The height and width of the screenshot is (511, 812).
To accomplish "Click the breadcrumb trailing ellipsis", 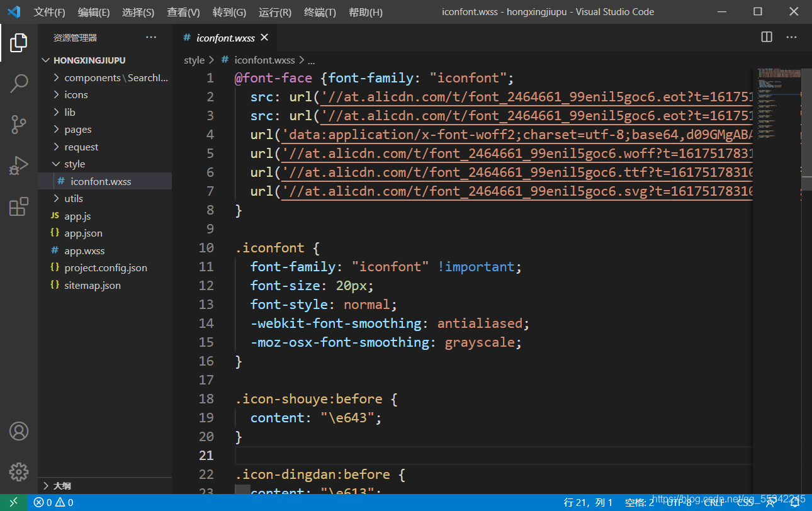I will coord(311,60).
